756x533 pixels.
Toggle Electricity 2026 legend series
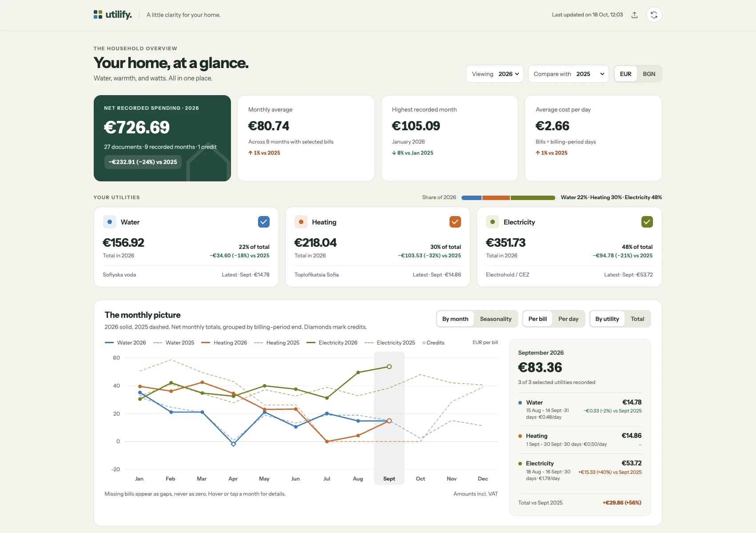tap(332, 343)
